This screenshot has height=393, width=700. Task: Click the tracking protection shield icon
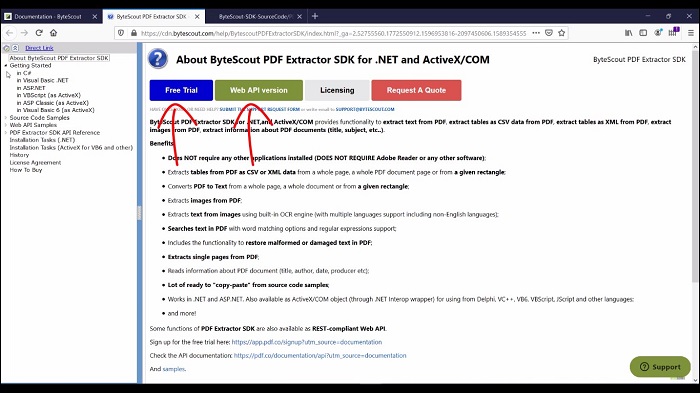(x=121, y=33)
